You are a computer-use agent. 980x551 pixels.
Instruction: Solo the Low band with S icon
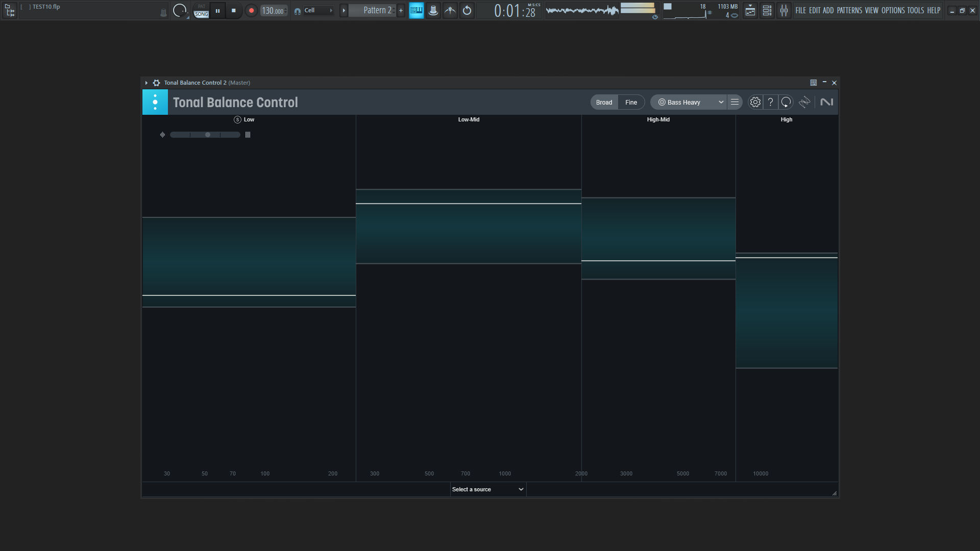(237, 119)
